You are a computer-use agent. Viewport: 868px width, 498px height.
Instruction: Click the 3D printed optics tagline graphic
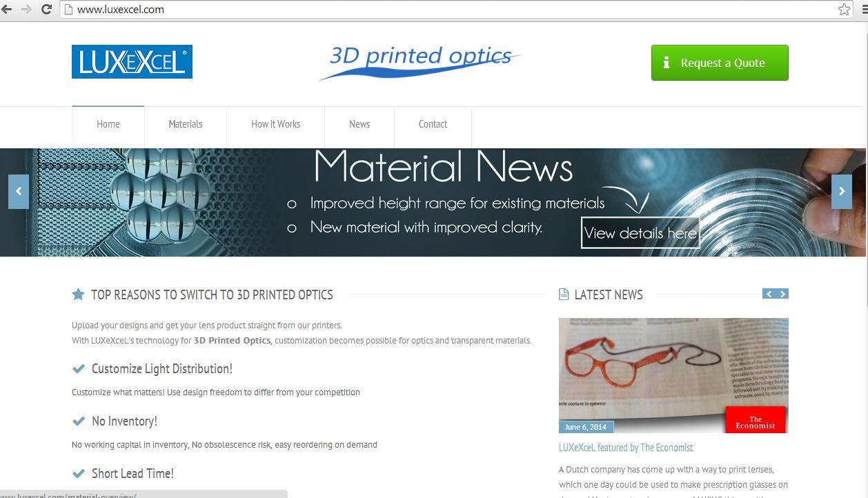(x=420, y=62)
